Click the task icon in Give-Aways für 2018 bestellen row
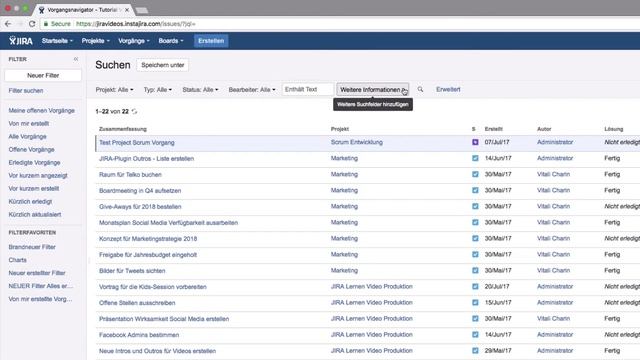640x360 pixels. pos(475,206)
